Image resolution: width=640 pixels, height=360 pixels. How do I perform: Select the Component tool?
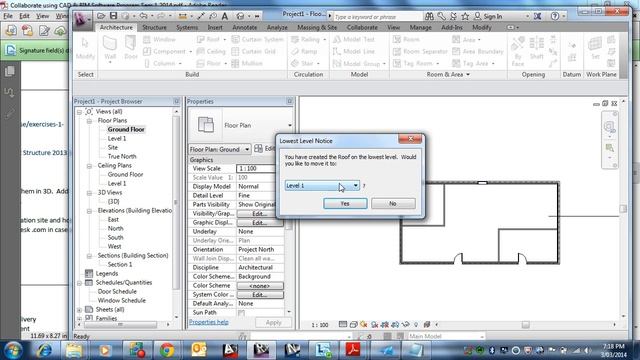(167, 51)
